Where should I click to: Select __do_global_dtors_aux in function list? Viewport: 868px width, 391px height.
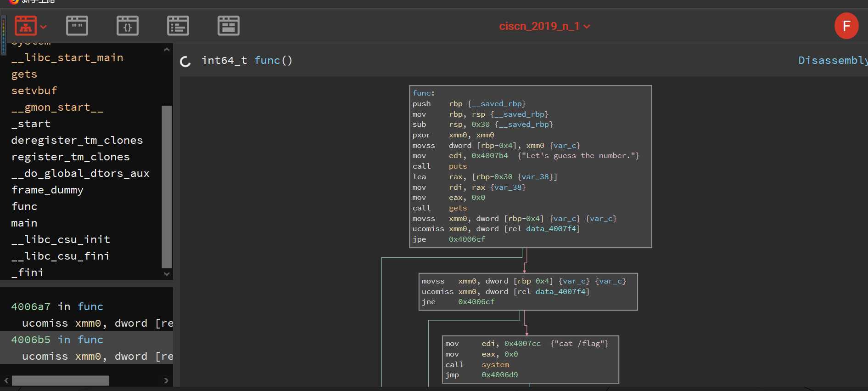point(80,173)
